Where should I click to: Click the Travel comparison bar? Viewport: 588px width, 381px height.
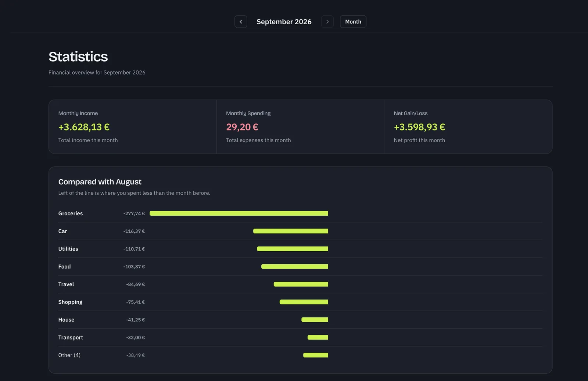301,284
